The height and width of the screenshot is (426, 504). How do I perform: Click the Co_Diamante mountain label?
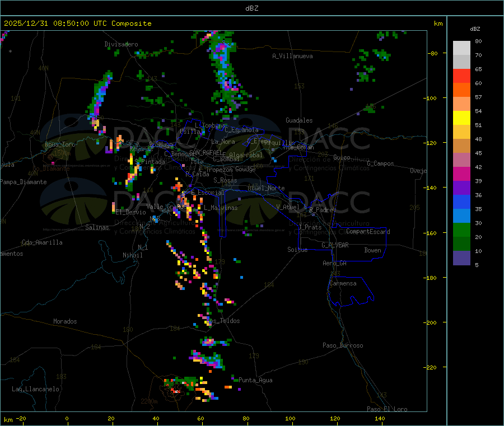pyautogui.click(x=51, y=168)
